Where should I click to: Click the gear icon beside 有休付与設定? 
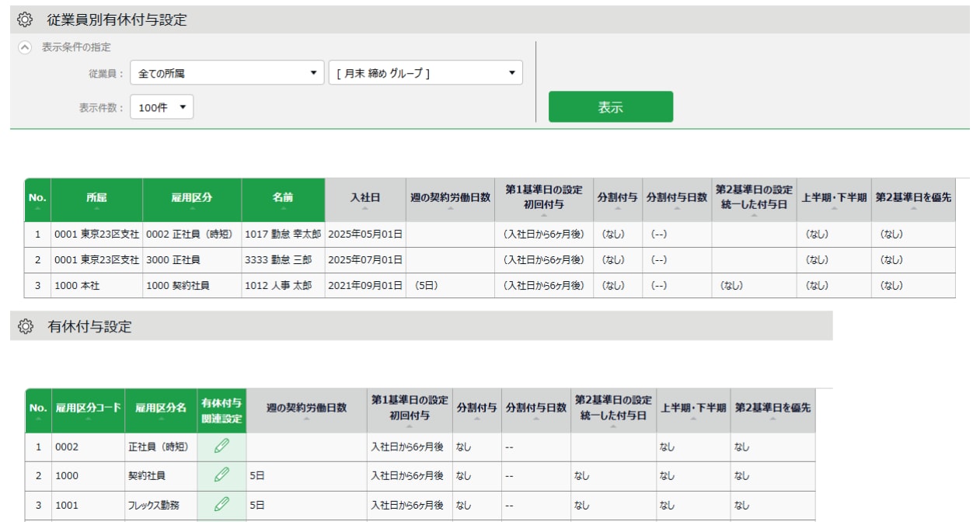(x=25, y=327)
